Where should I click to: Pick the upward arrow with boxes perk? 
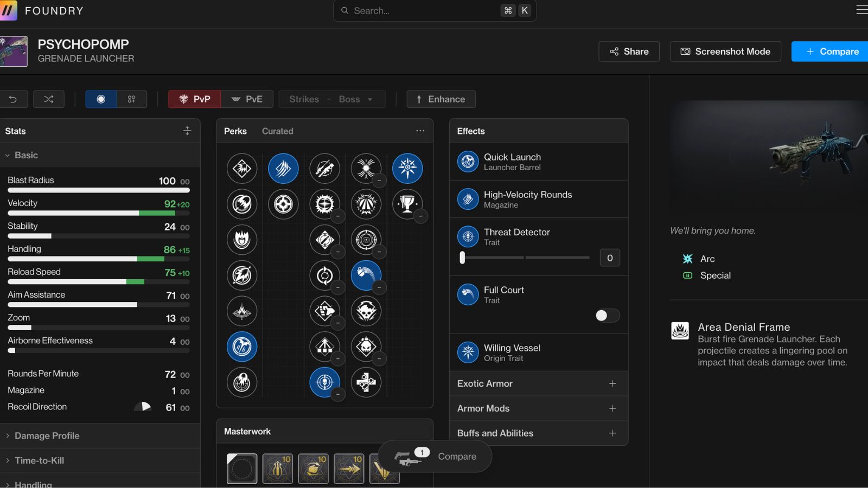click(324, 346)
